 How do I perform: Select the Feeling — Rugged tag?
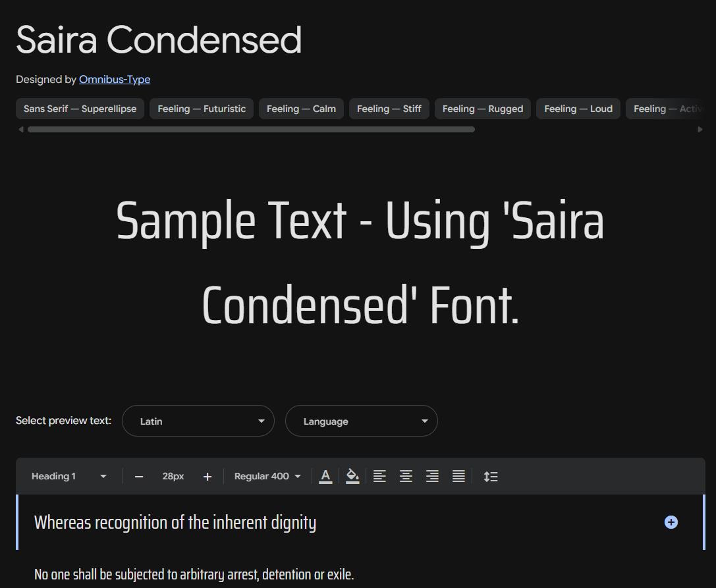[x=483, y=109]
